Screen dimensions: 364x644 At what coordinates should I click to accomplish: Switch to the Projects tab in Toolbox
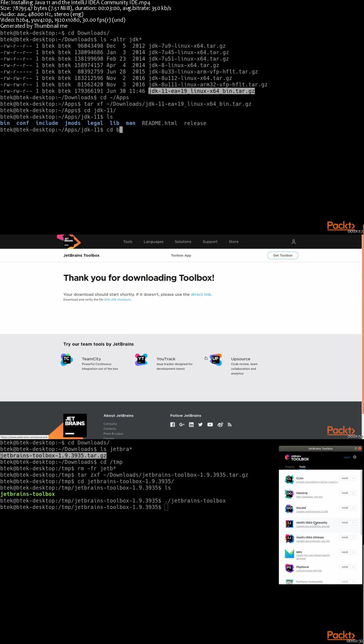[x=290, y=467]
